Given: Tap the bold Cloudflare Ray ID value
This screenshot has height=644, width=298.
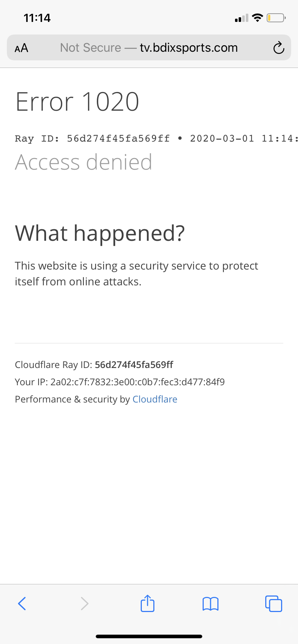Looking at the screenshot, I should point(134,365).
